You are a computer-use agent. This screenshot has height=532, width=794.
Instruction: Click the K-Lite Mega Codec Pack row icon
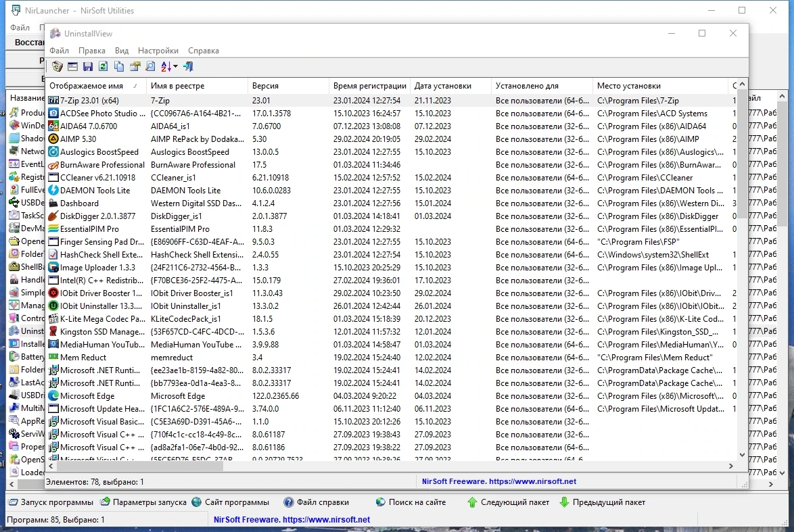pyautogui.click(x=53, y=319)
